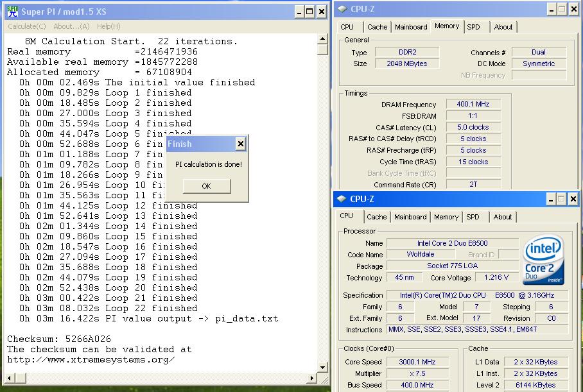Click the Super PI horizontal scrollbar thumb
This screenshot has width=583, height=392.
tap(20, 379)
